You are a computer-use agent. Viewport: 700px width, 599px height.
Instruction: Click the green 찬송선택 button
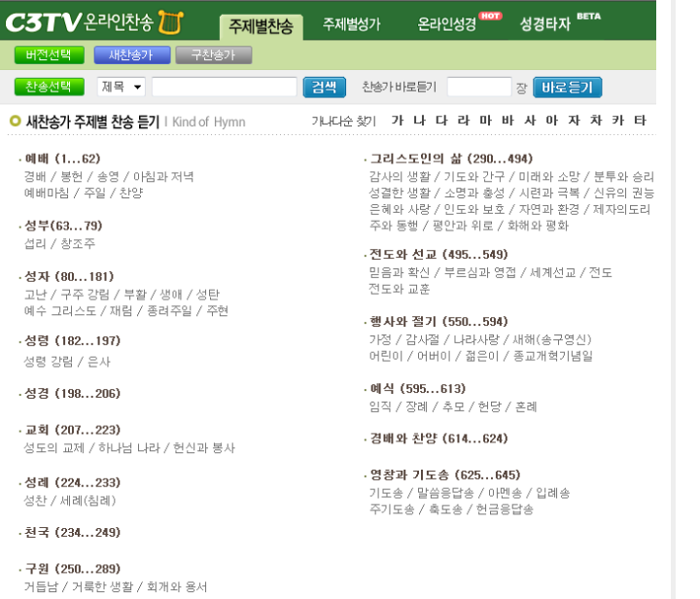(50, 87)
